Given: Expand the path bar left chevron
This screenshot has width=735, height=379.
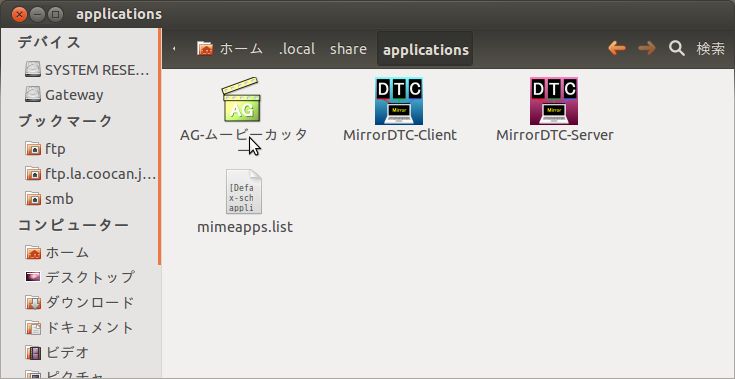Looking at the screenshot, I should pyautogui.click(x=174, y=49).
